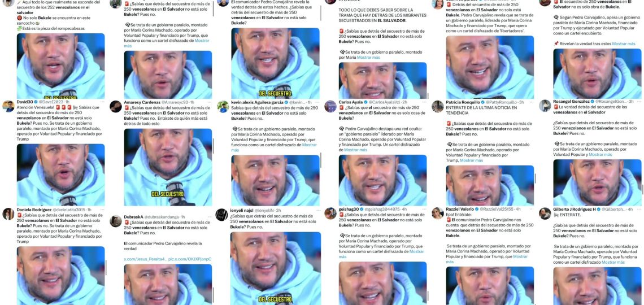Click Gilberto J Rodriguez H's avatar
The height and width of the screenshot is (305, 644).
pos(545,213)
